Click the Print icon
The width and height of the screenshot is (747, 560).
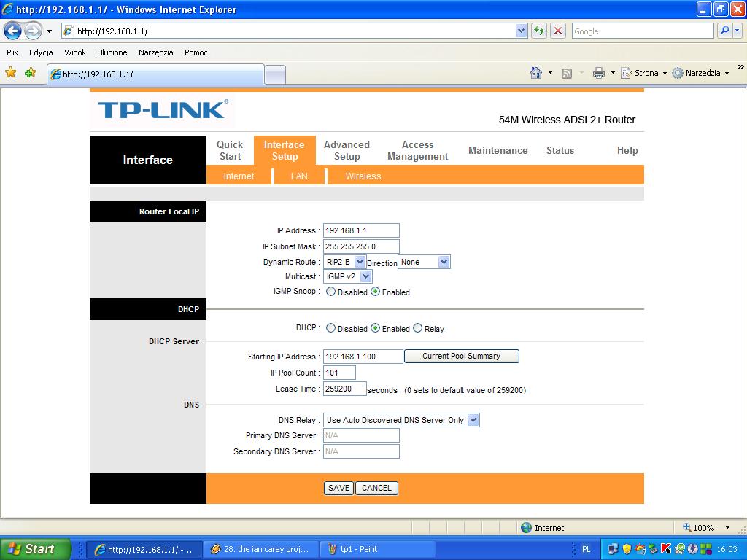598,73
